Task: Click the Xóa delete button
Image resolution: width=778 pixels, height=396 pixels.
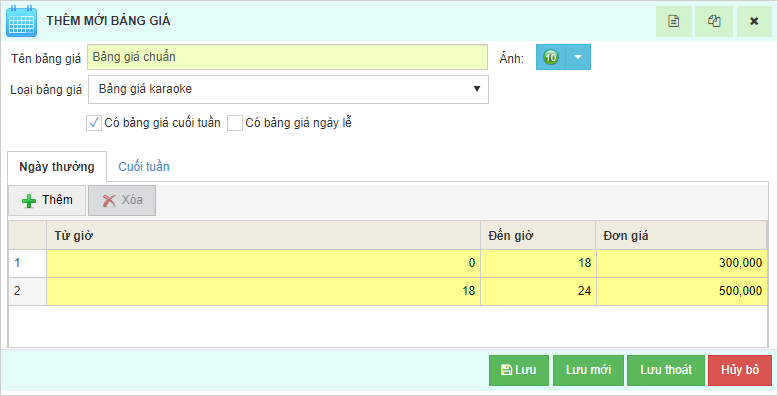Action: point(122,200)
